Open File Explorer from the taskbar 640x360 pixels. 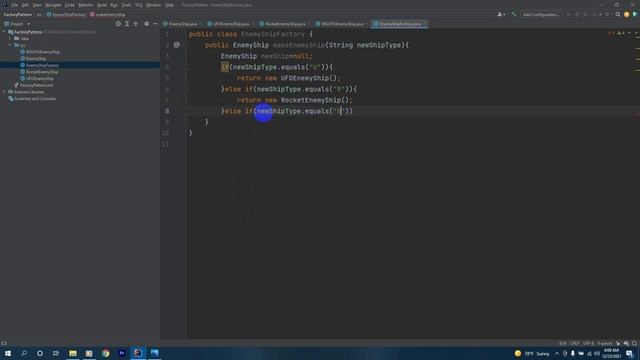click(x=73, y=353)
